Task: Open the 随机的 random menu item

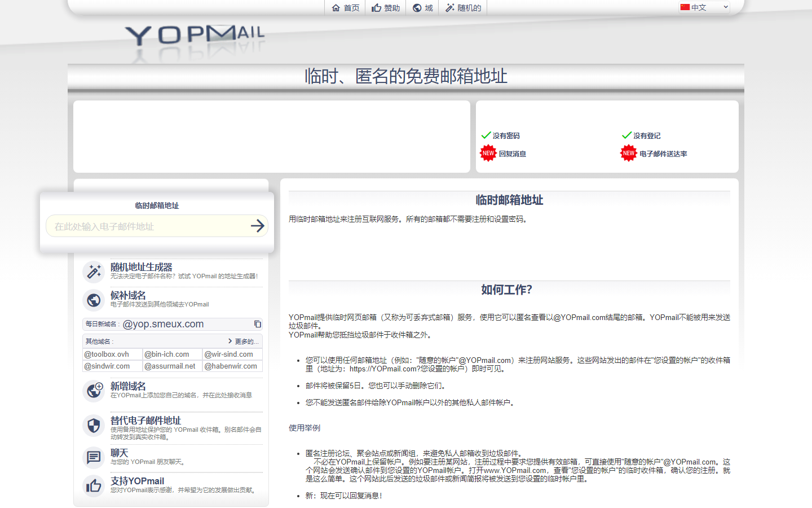Action: [463, 8]
